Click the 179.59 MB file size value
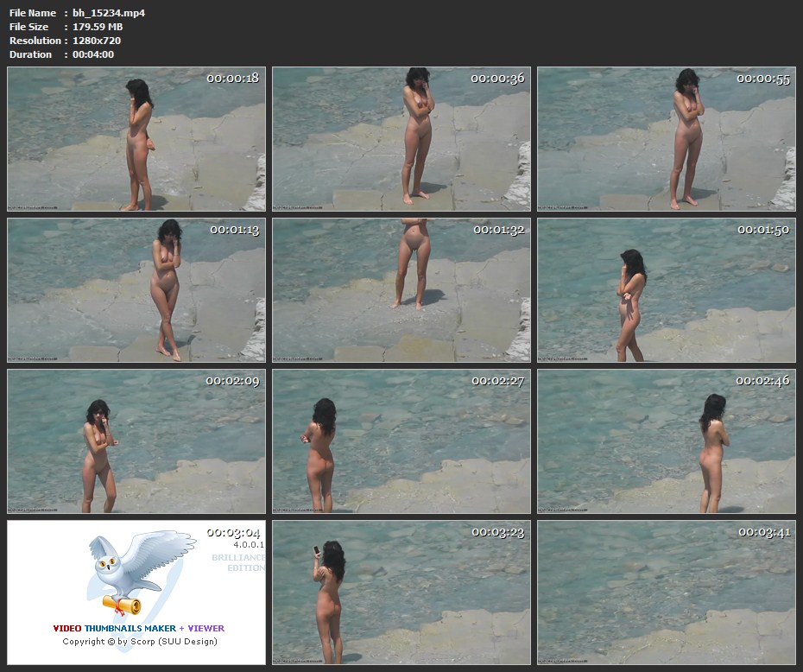This screenshot has height=672, width=803. tap(98, 27)
